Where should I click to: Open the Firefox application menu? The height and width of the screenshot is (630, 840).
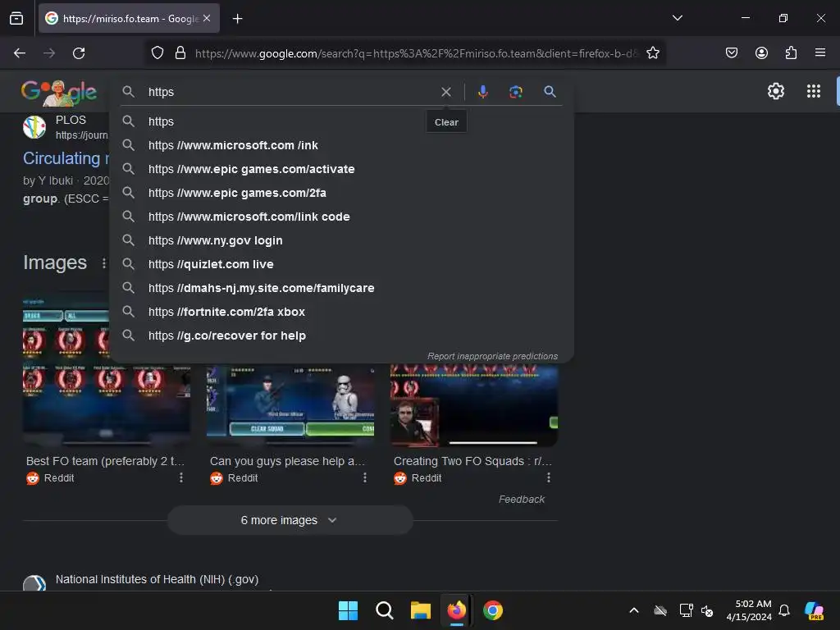pyautogui.click(x=819, y=52)
